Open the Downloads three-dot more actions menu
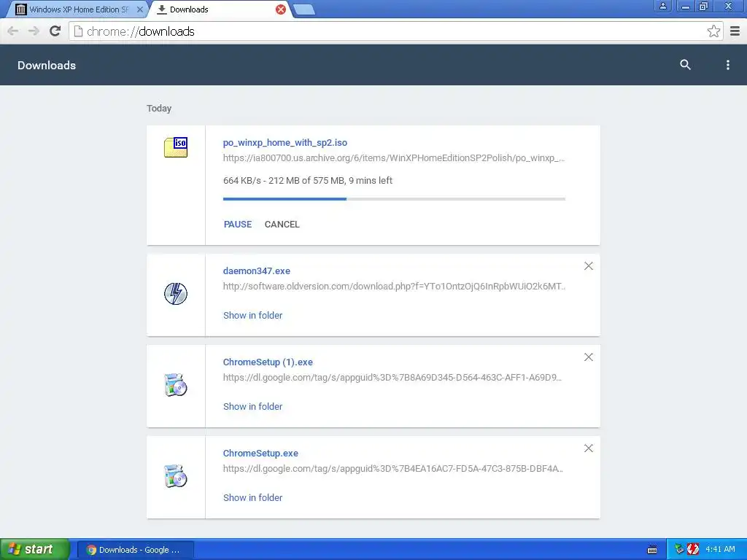The image size is (747, 560). pyautogui.click(x=727, y=65)
